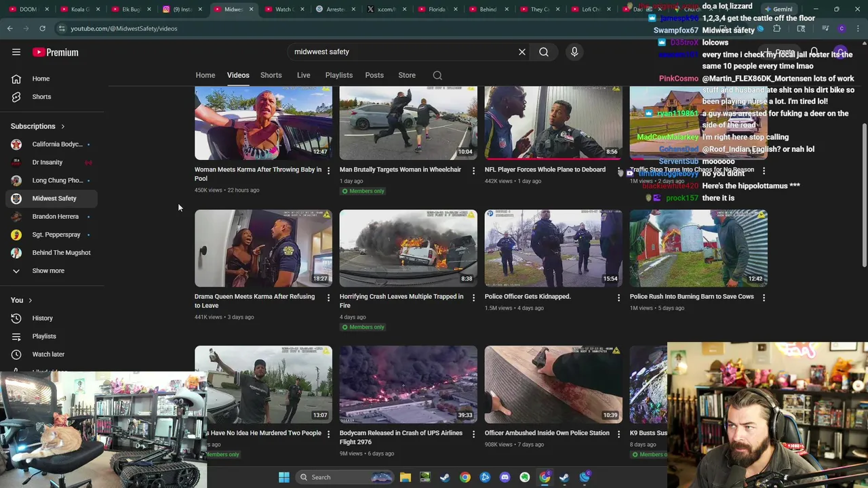
Task: Open Midwest Safety subscription
Action: 52,199
